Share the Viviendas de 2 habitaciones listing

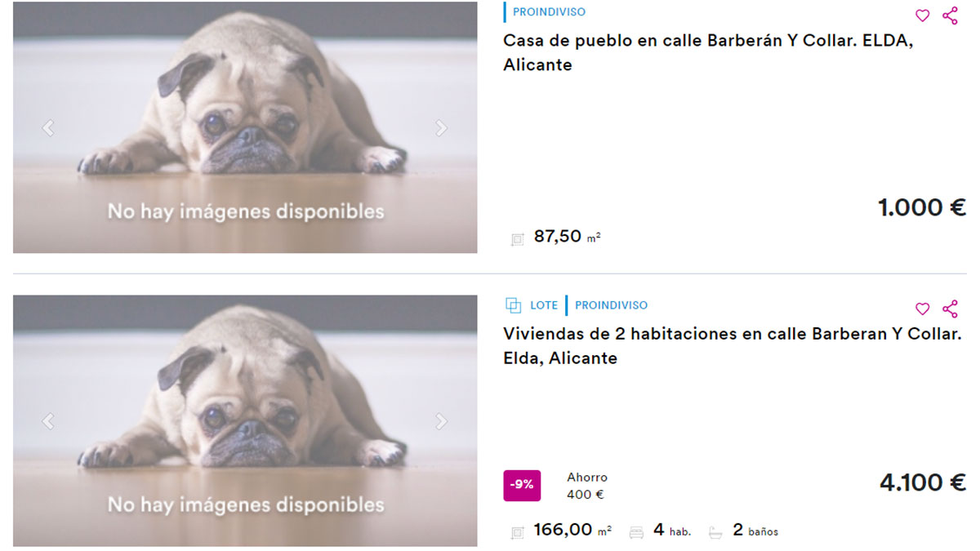click(x=950, y=309)
